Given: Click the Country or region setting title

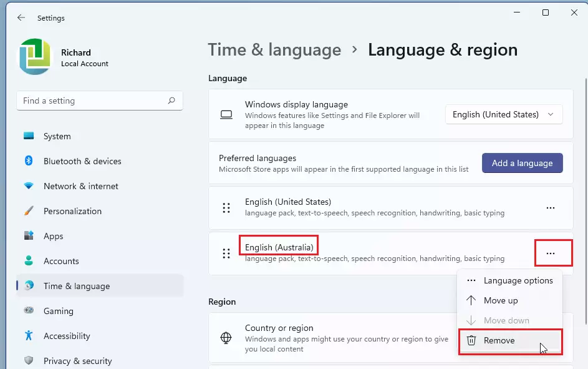Looking at the screenshot, I should click(279, 328).
